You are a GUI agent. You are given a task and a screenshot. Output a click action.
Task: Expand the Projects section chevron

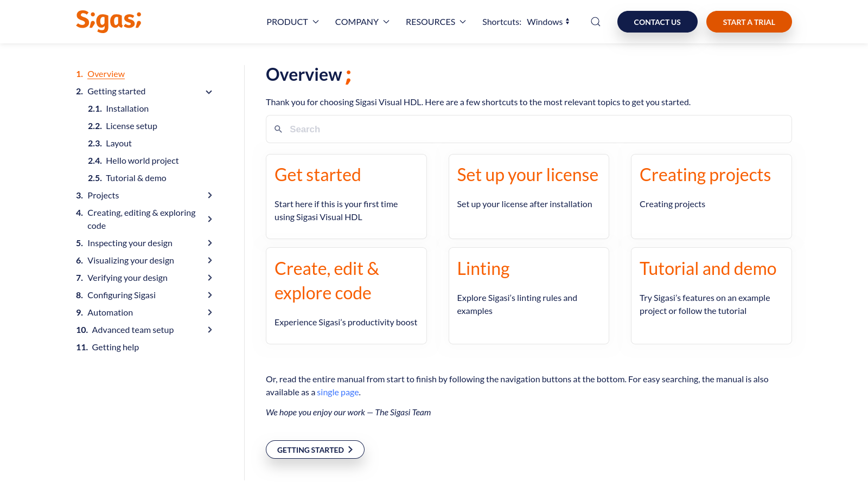click(x=210, y=195)
